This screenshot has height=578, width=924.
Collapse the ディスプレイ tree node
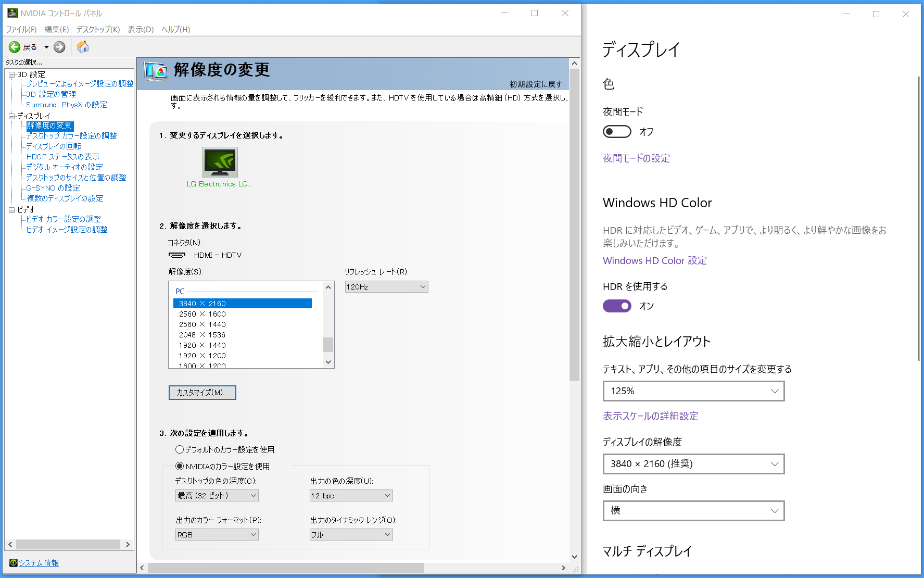[x=11, y=116]
